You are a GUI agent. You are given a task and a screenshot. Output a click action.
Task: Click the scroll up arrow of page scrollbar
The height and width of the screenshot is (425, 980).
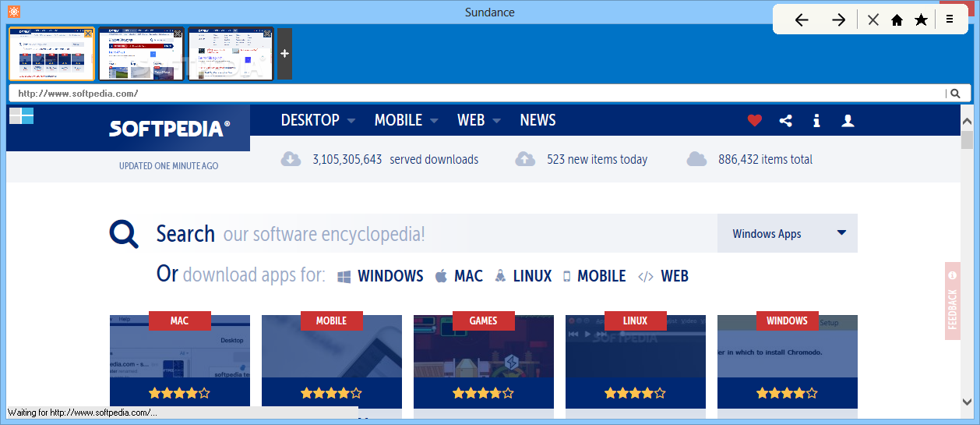[967, 121]
